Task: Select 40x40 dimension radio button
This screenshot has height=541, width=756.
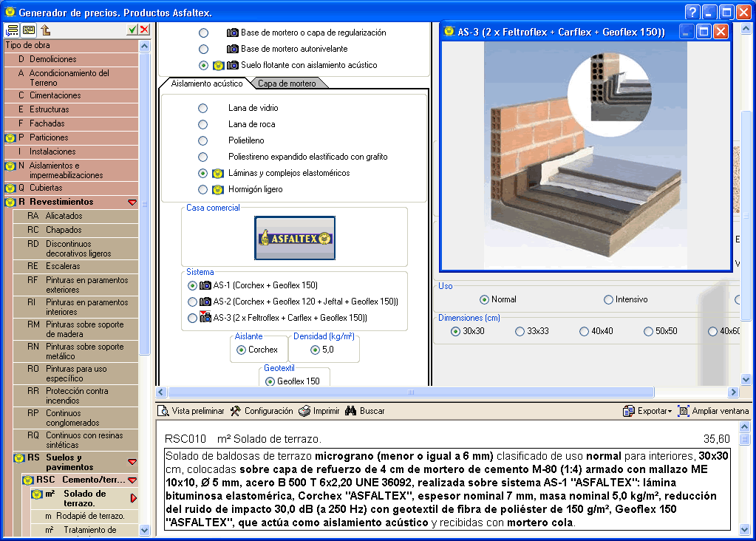Action: point(584,331)
